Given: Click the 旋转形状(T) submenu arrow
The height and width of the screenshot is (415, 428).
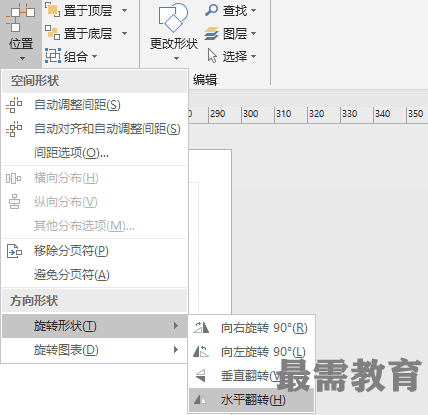Looking at the screenshot, I should pyautogui.click(x=176, y=326).
